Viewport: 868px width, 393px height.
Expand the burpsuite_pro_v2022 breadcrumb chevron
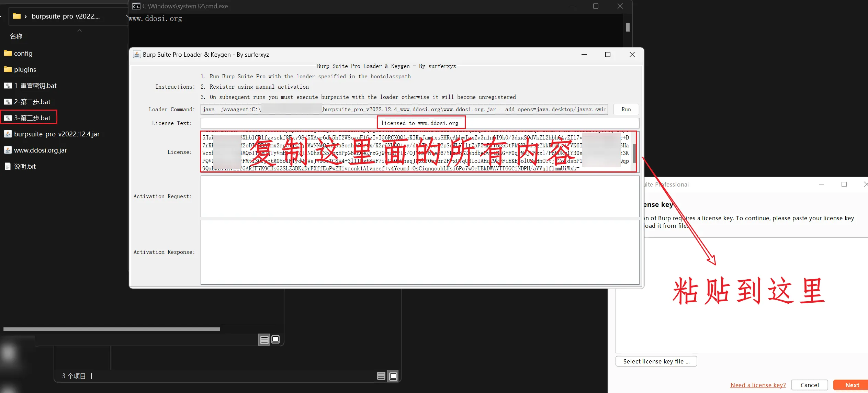click(x=25, y=16)
